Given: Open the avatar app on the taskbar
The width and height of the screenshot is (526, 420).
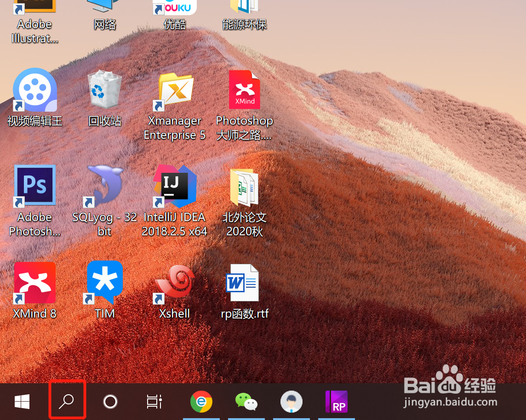Looking at the screenshot, I should coord(292,402).
